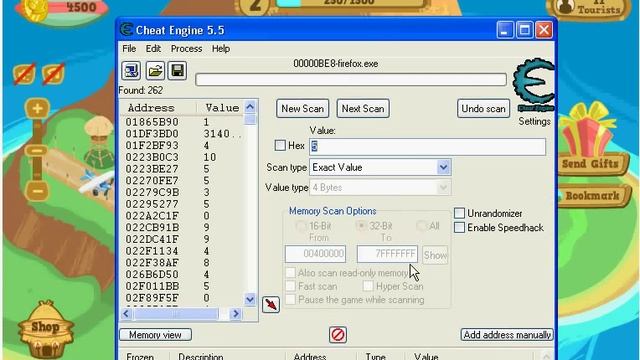Select address row 02270FE7
This screenshot has height=360, width=640.
click(x=182, y=181)
